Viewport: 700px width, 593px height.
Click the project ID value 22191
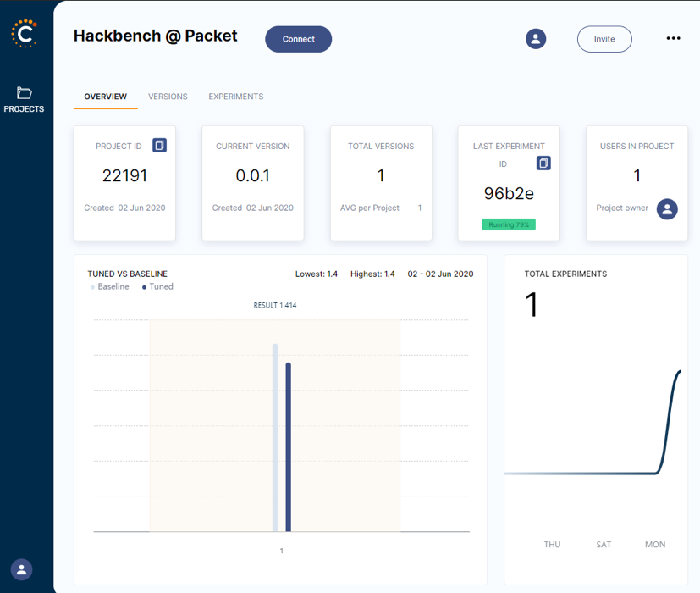(x=124, y=175)
